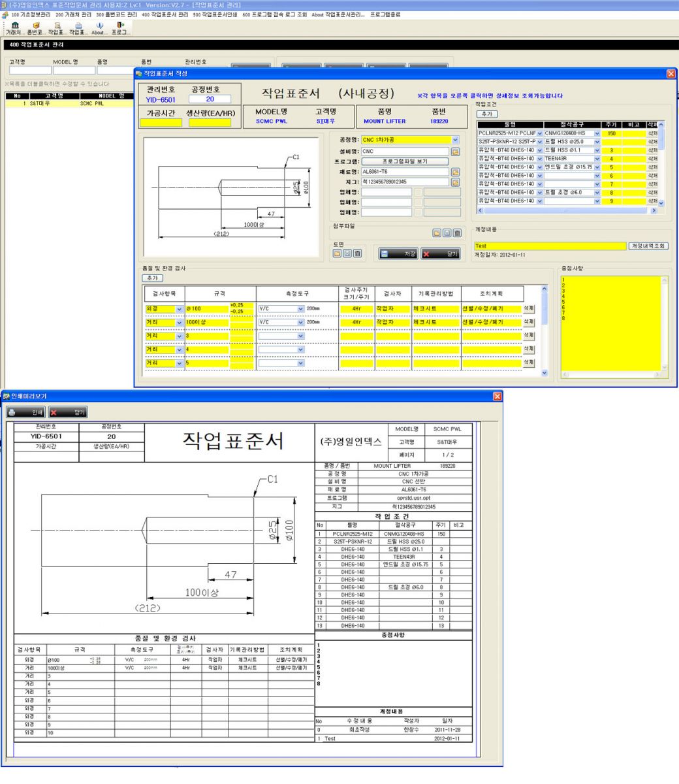Click the 프로그램 exit toolbar icon
Image resolution: width=679 pixels, height=784 pixels.
120,28
